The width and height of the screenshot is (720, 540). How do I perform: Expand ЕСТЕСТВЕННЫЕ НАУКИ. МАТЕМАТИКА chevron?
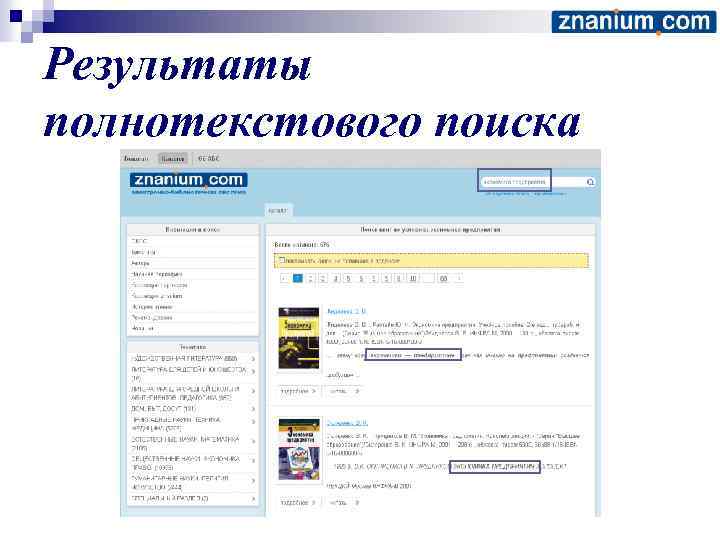(253, 441)
